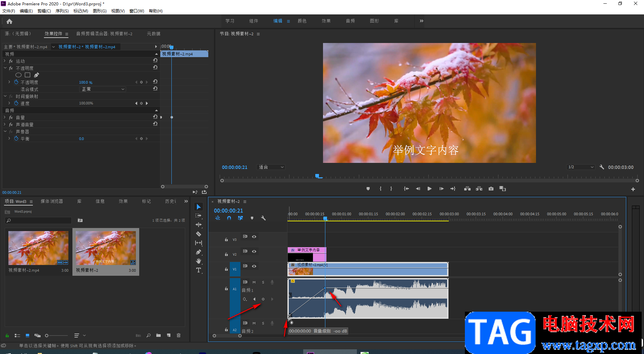Add opacity keyframe button
The width and height of the screenshot is (644, 354).
tap(141, 82)
